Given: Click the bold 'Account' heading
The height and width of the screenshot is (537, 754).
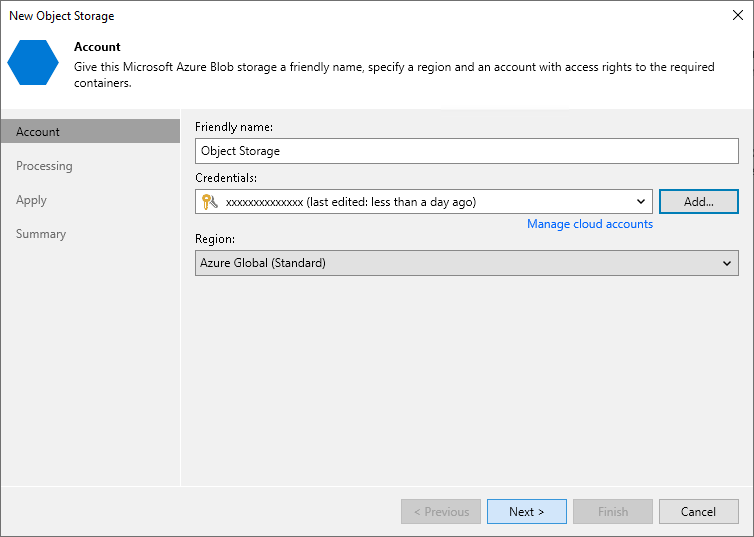Looking at the screenshot, I should 97,47.
